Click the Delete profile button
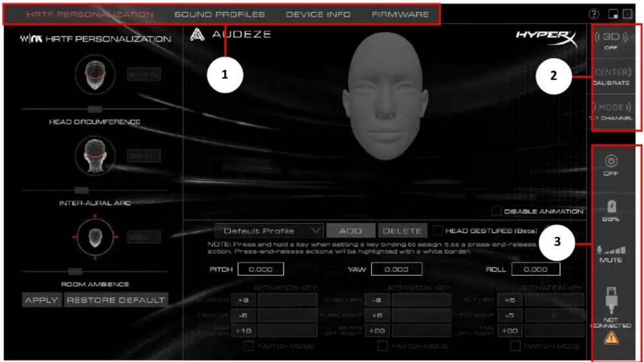 (x=402, y=231)
